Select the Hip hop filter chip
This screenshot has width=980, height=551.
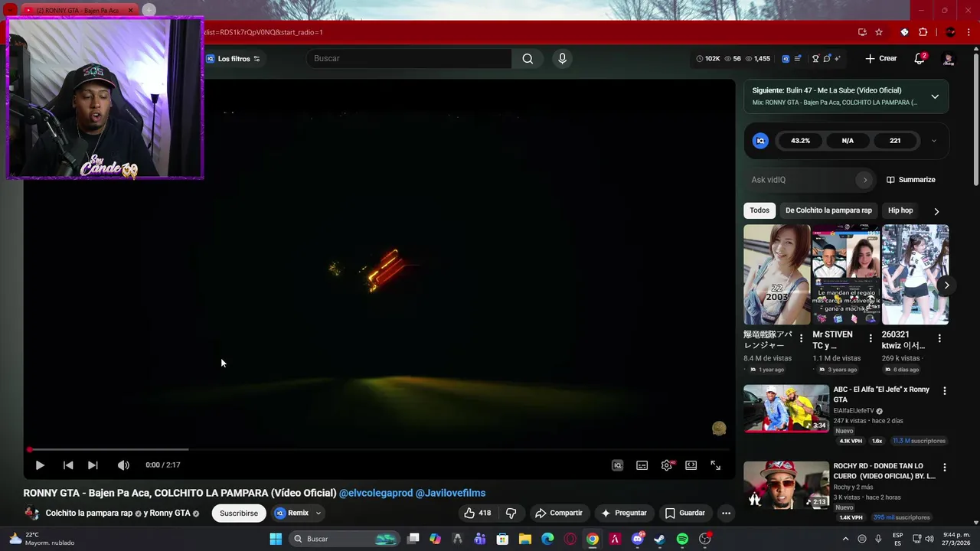tap(900, 210)
